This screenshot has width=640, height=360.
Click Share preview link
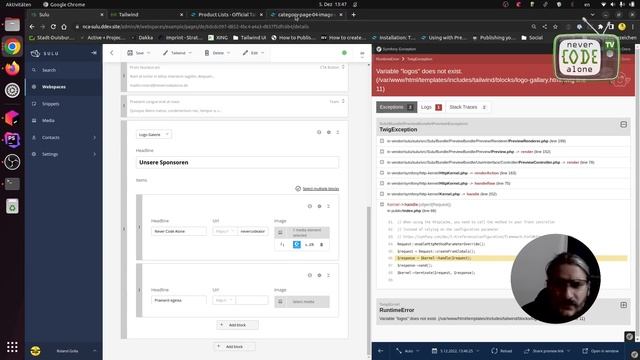(x=547, y=351)
